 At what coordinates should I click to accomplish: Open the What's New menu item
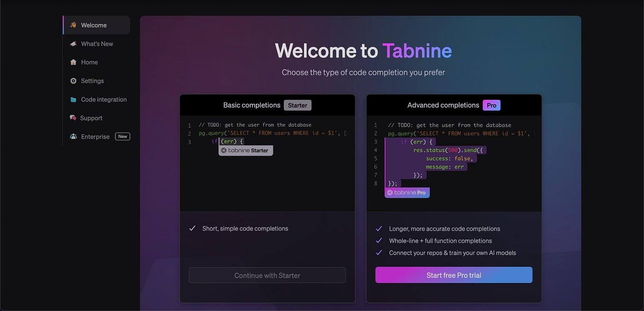coord(97,44)
